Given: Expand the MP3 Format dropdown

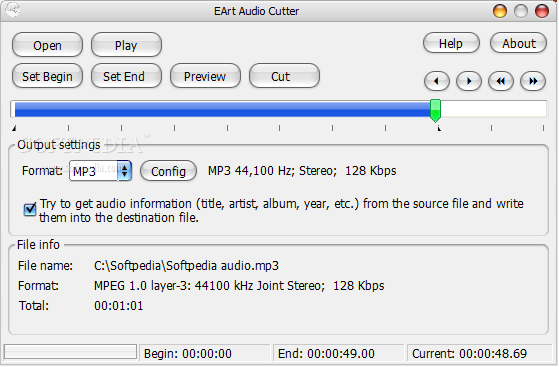Looking at the screenshot, I should coord(124,171).
